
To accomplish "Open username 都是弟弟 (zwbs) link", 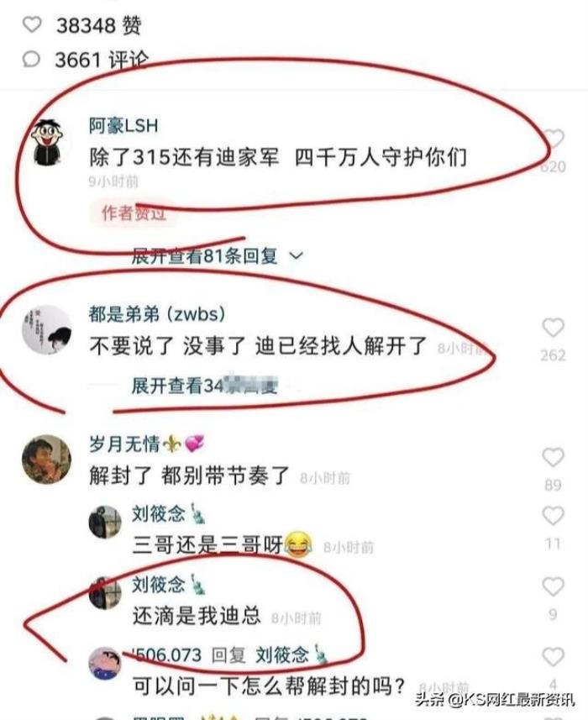I will (157, 314).
